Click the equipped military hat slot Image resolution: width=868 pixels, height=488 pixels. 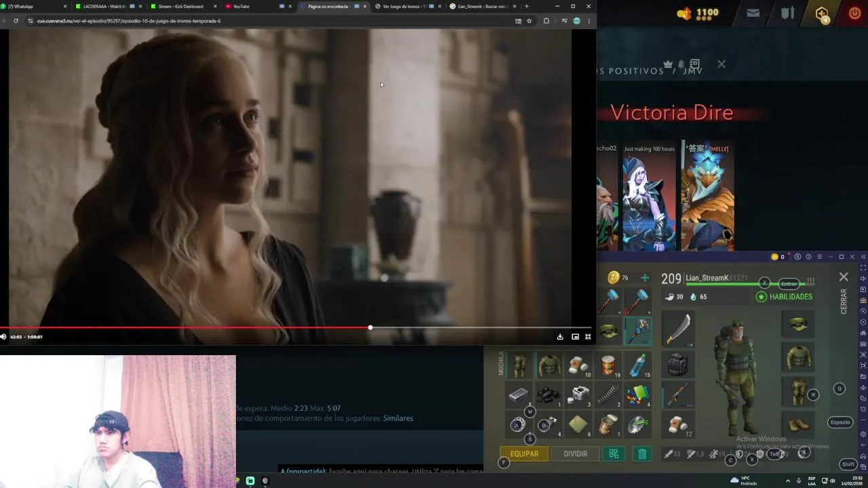(798, 325)
